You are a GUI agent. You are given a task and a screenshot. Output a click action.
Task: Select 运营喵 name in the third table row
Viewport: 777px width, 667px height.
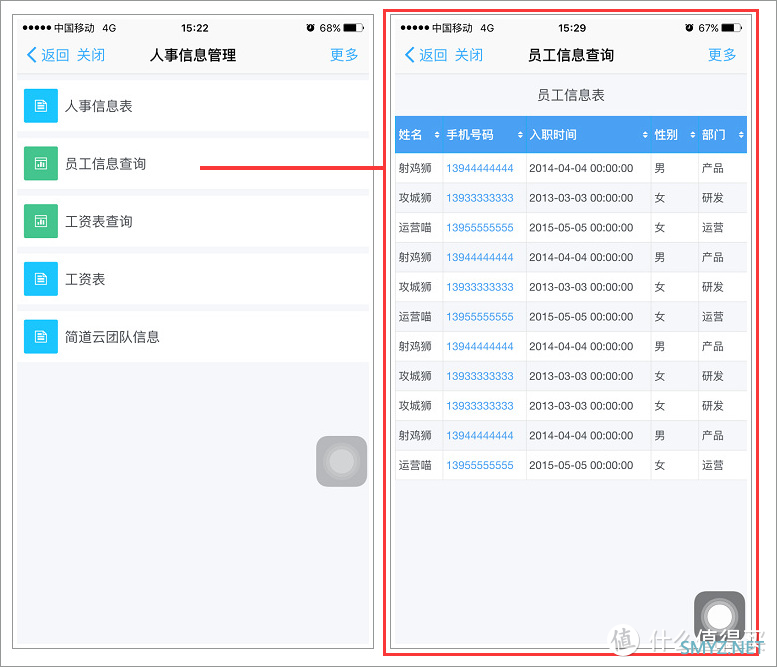point(415,228)
